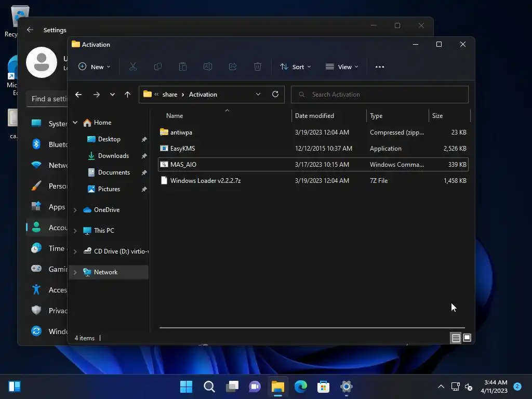Open the Chat app on taskbar
This screenshot has height=399, width=532.
(255, 387)
